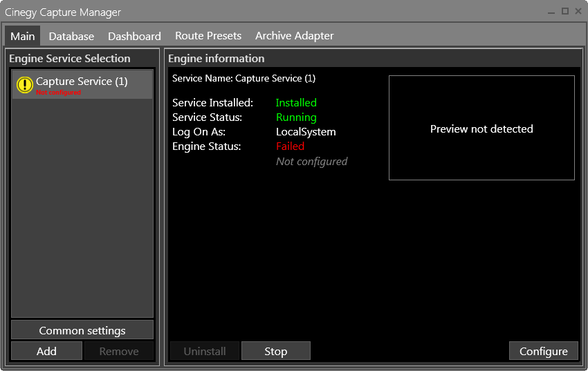
Task: Click the Engine information heading
Action: tap(216, 59)
